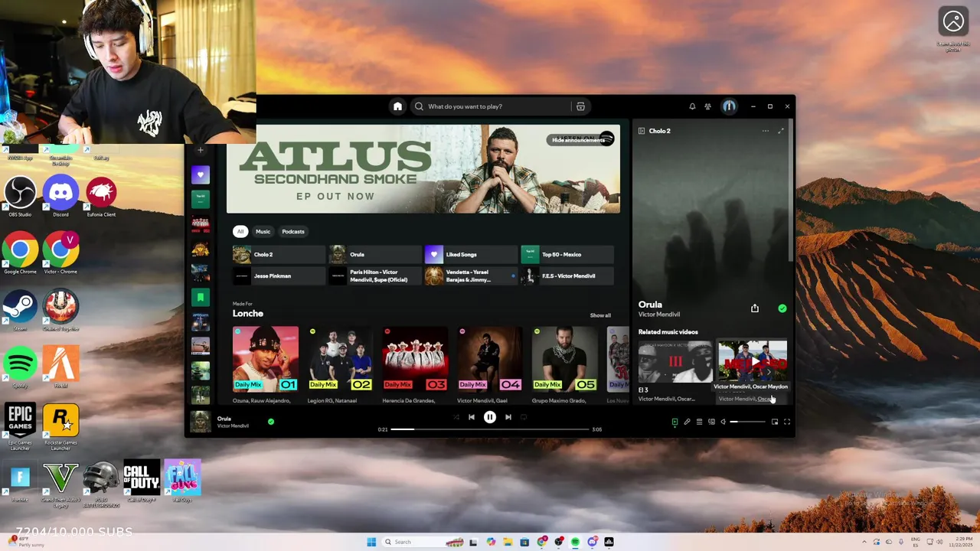Open Daily Mix 01 card
The width and height of the screenshot is (980, 551).
[x=266, y=359]
